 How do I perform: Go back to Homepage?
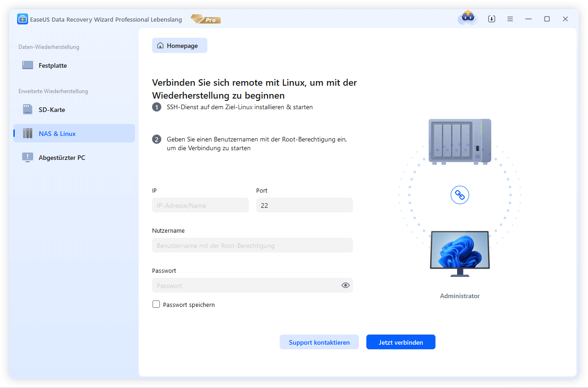coord(180,46)
